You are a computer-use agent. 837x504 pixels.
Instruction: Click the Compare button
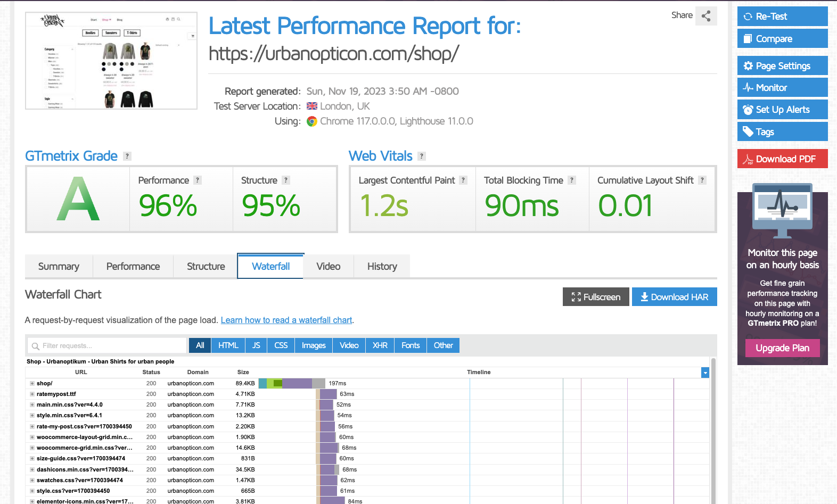[x=782, y=38]
